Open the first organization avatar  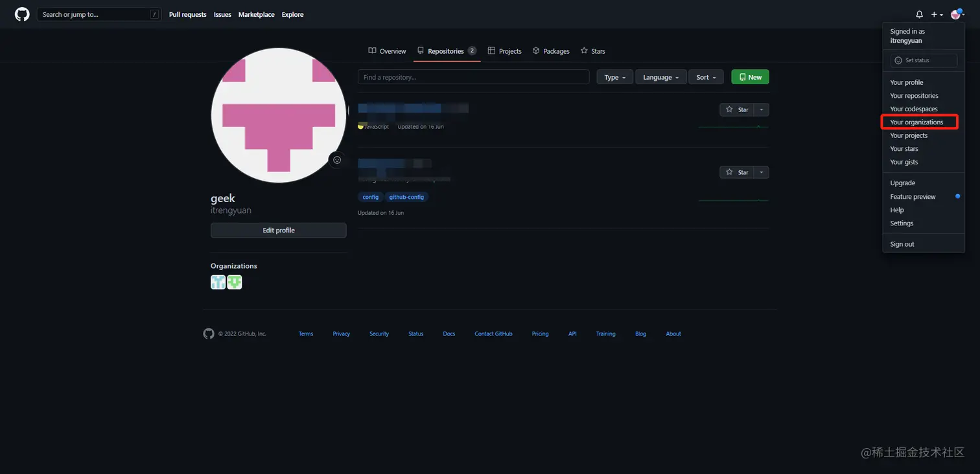click(x=218, y=282)
